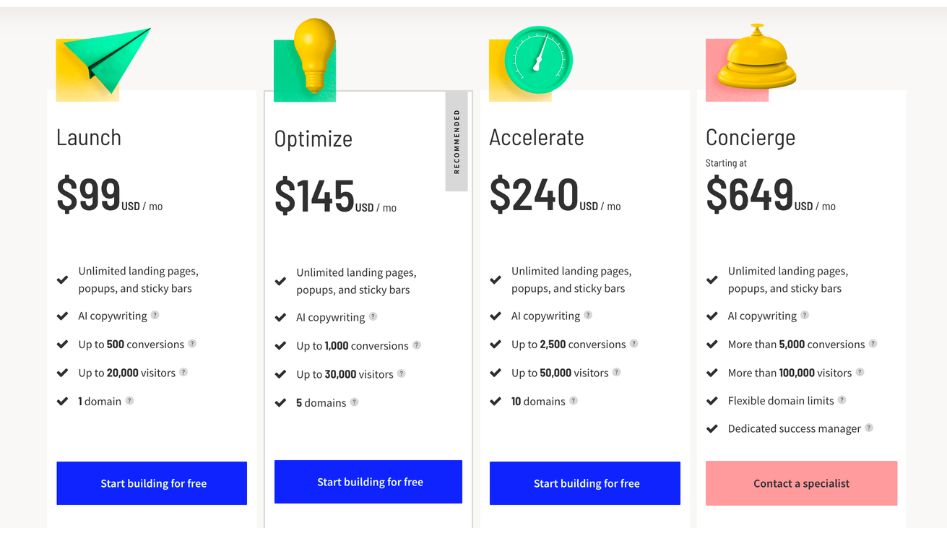Click help icon next to 30,000 visitors
947x535 pixels.
coord(401,374)
